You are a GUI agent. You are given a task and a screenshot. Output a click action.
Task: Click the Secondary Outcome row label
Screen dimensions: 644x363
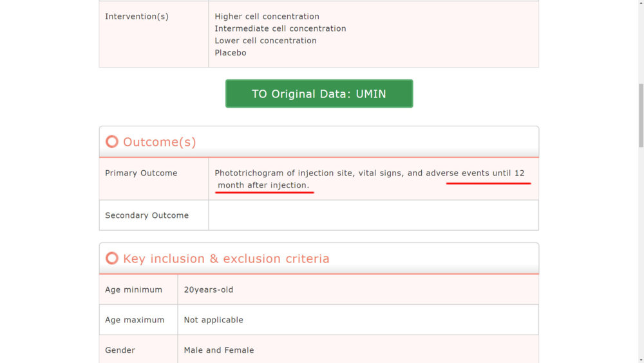[147, 215]
